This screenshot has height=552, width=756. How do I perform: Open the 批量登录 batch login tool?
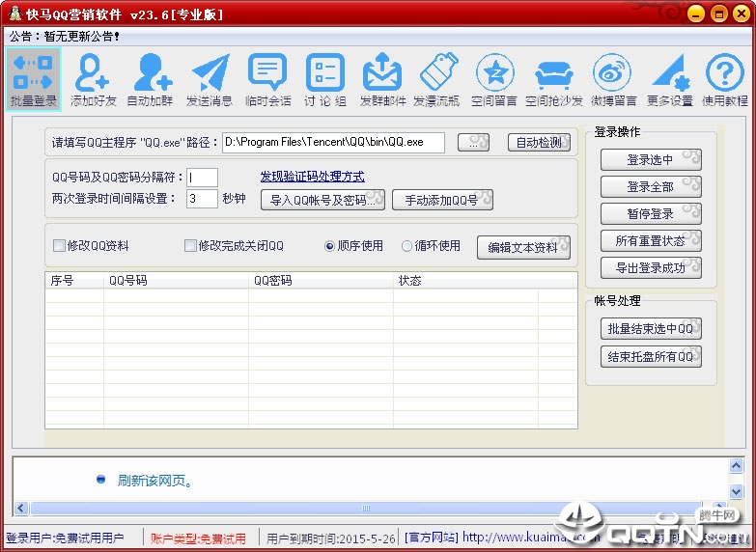click(x=33, y=79)
